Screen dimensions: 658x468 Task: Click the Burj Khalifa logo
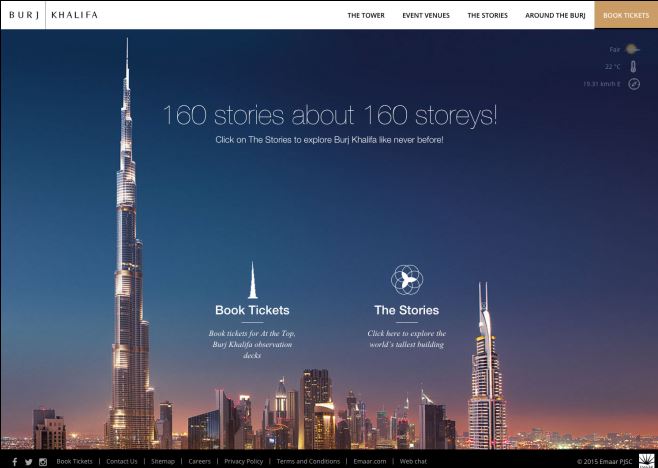53,15
